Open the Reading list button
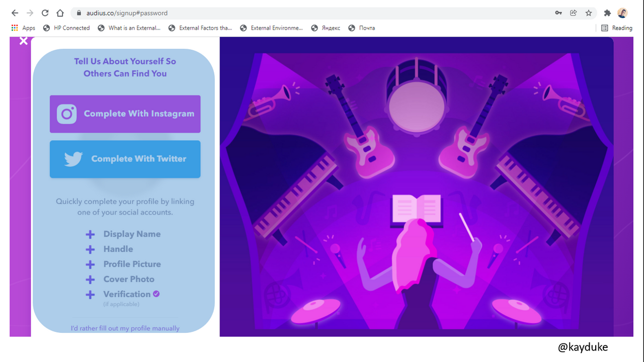This screenshot has width=644, height=362. pos(617,28)
